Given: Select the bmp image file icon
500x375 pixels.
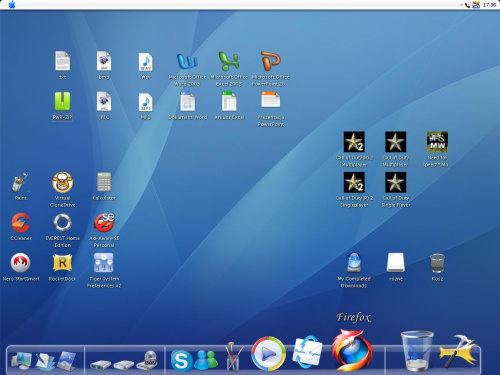Looking at the screenshot, I should point(104,61).
